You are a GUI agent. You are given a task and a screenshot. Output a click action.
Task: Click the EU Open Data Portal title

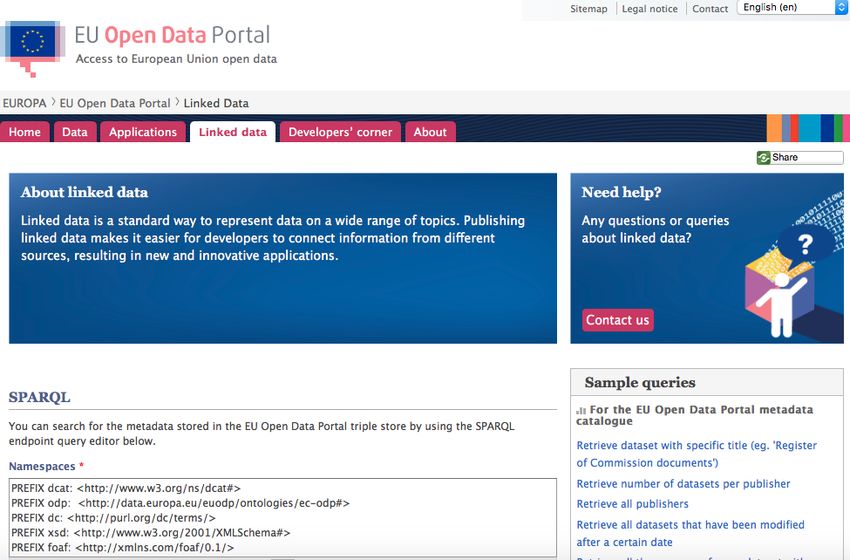[x=172, y=35]
